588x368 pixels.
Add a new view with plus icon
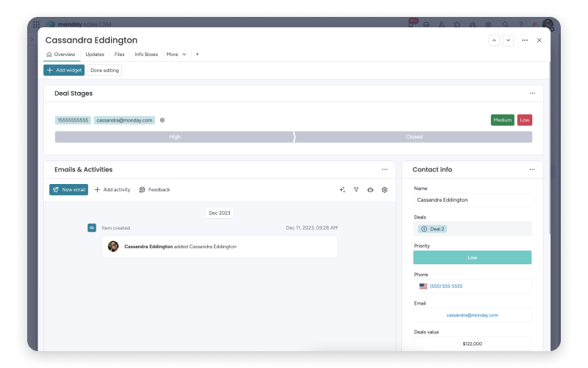[197, 54]
